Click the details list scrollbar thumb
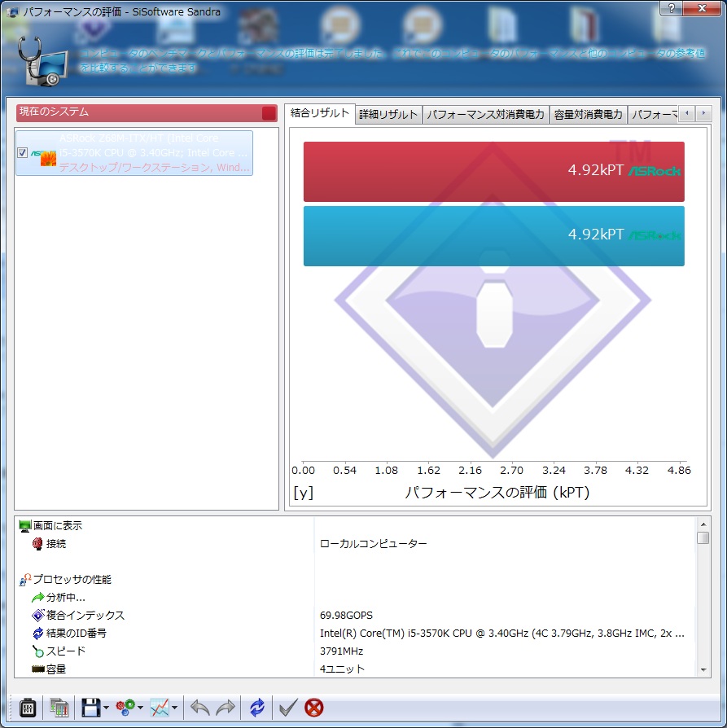 [x=703, y=537]
